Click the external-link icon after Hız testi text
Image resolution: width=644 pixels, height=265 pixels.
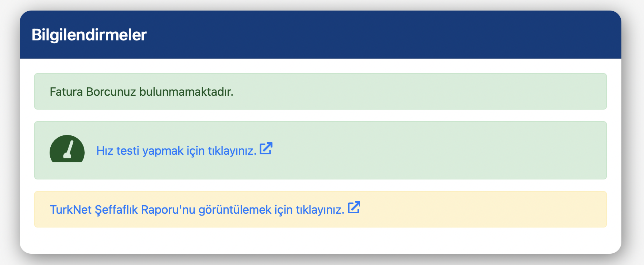pos(266,149)
